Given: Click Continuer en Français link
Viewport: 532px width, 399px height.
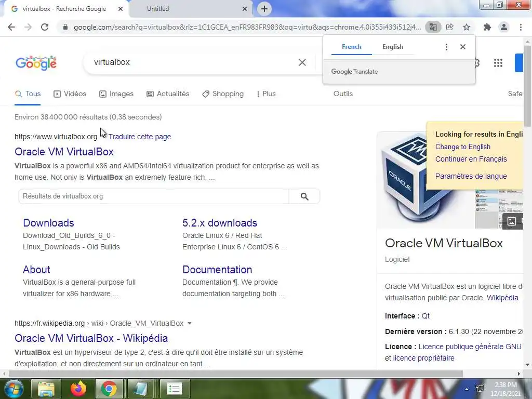Looking at the screenshot, I should (x=471, y=159).
